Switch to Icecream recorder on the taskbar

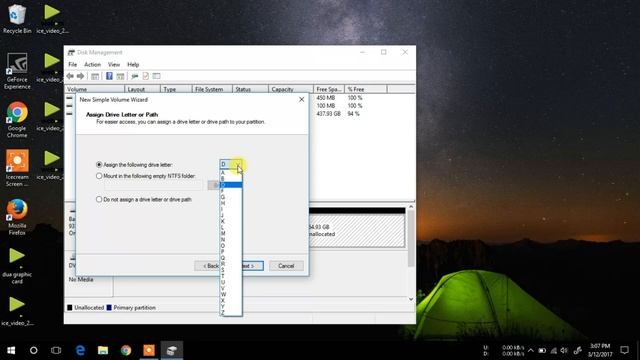[149, 350]
